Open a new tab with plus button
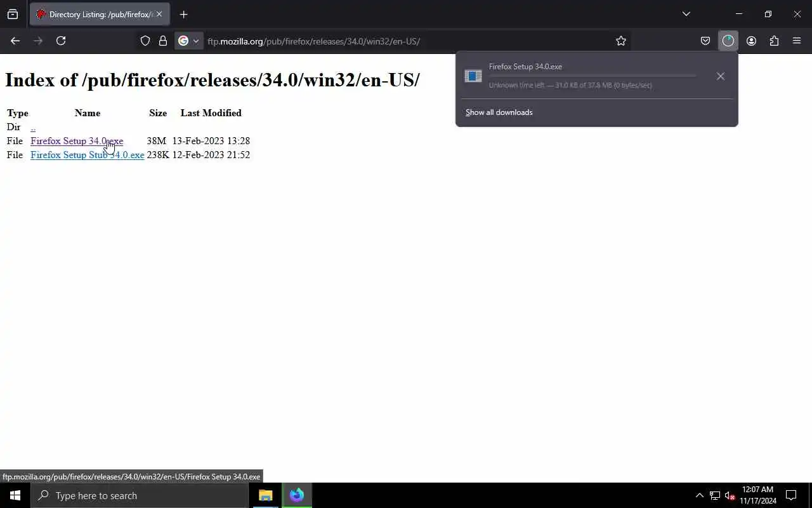The height and width of the screenshot is (508, 812). pyautogui.click(x=183, y=14)
